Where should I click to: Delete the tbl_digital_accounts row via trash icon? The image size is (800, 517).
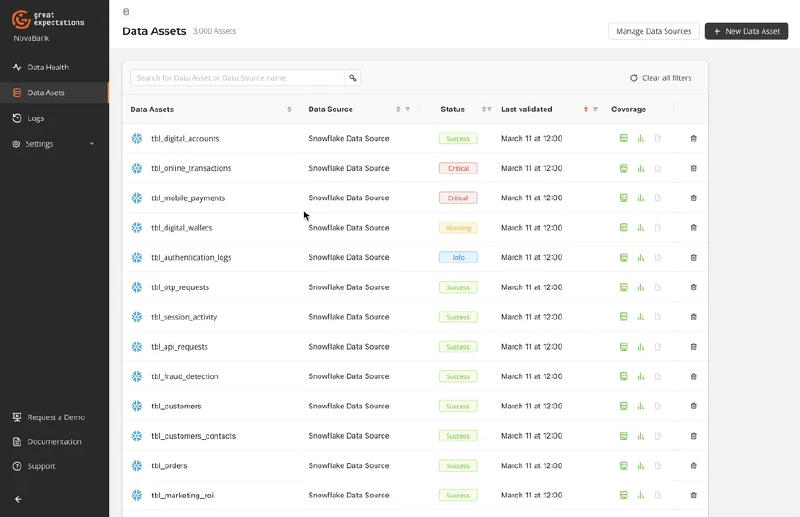click(x=693, y=139)
